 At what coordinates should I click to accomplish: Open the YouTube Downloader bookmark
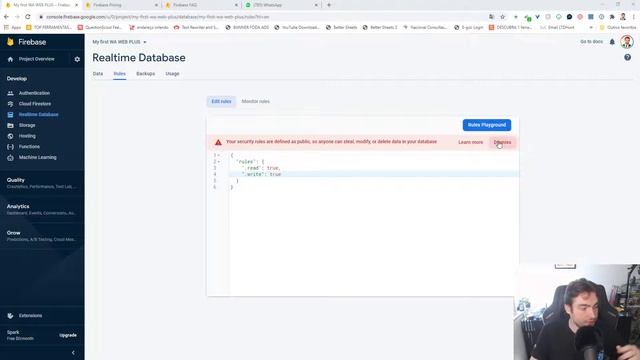(x=297, y=27)
